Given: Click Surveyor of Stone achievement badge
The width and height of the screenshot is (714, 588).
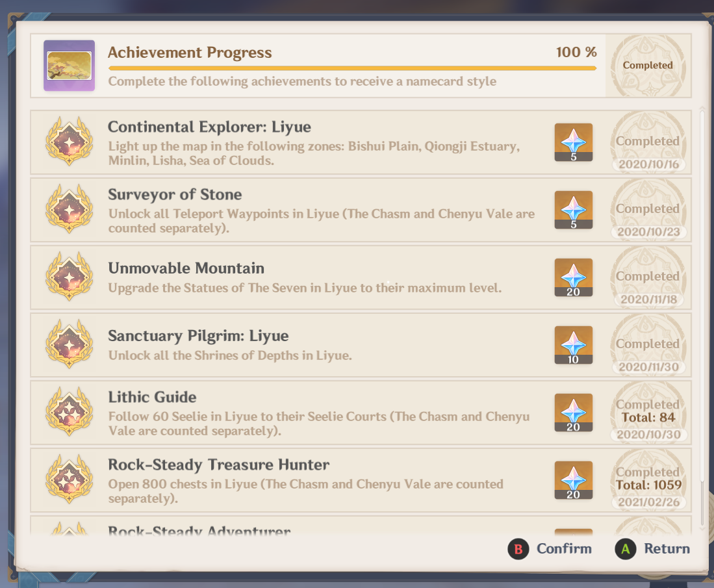Looking at the screenshot, I should click(70, 209).
